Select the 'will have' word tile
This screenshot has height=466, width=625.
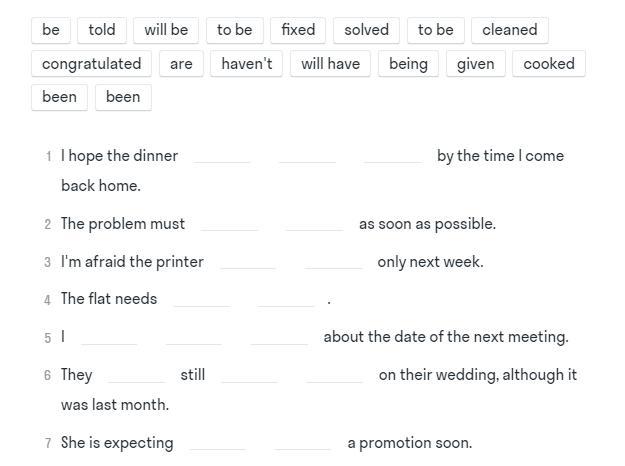tap(330, 63)
